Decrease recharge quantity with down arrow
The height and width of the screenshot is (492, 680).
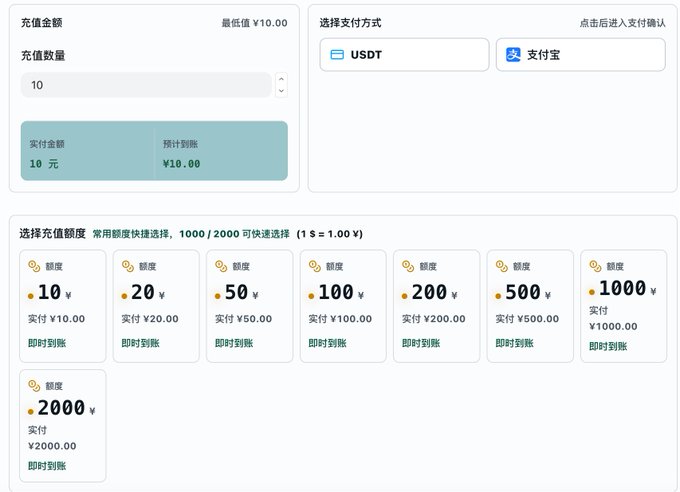coord(281,91)
